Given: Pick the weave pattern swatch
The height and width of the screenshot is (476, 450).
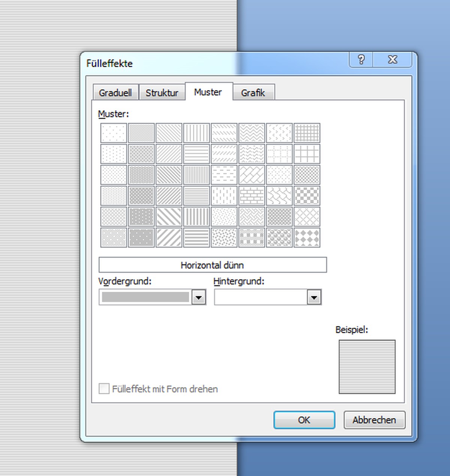Looking at the screenshot, I should 252,217.
